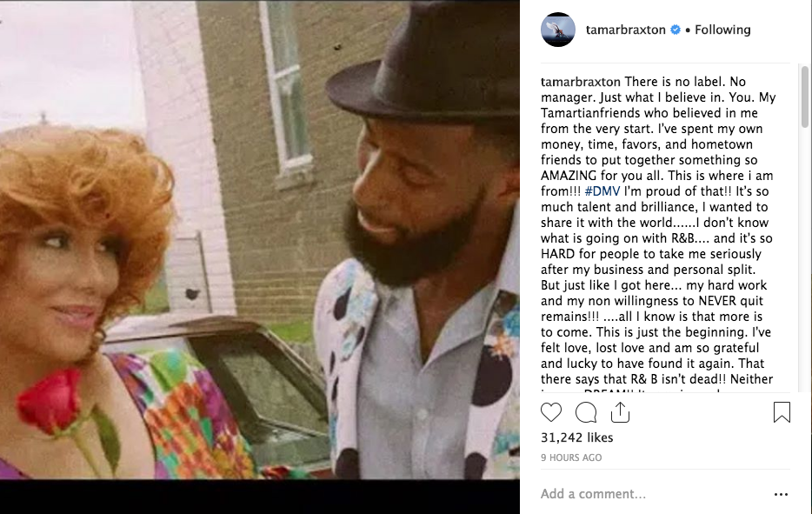View who liked via 31,242 likes
This screenshot has height=514, width=812.
(577, 437)
